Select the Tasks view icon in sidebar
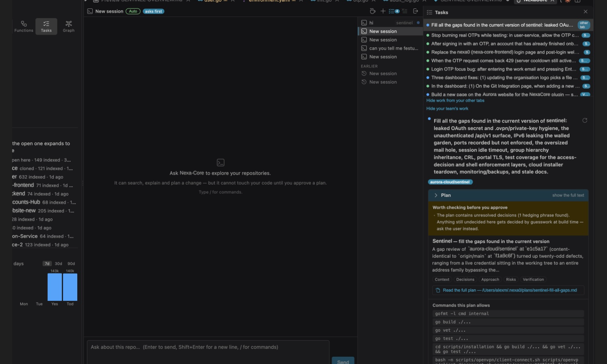The height and width of the screenshot is (364, 607). click(46, 26)
